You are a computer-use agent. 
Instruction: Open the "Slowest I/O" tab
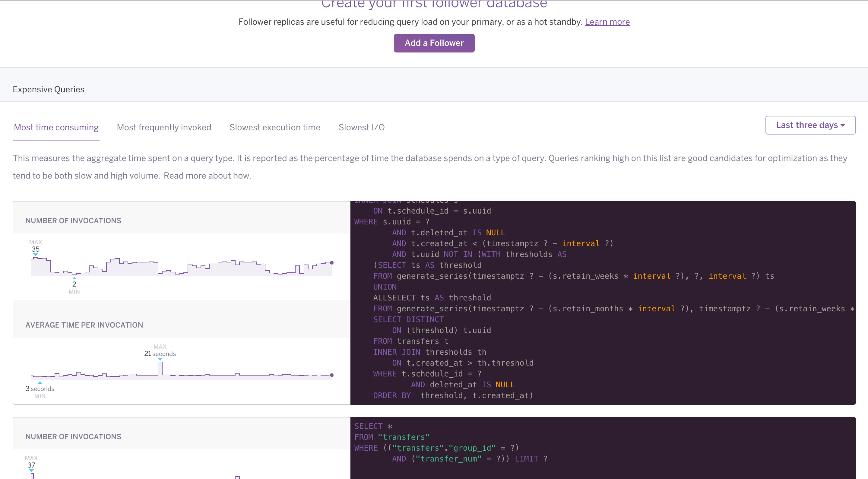click(362, 127)
